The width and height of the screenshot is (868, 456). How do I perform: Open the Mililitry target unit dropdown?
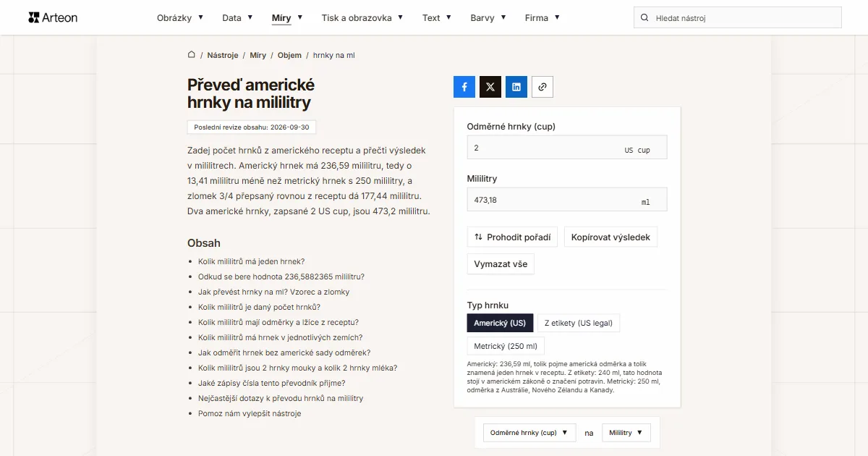(x=626, y=433)
